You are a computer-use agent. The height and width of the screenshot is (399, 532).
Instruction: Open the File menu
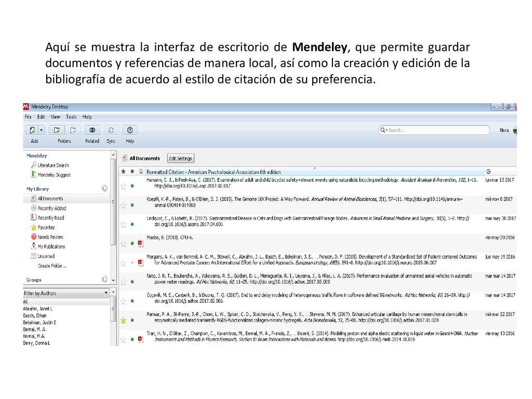pyautogui.click(x=28, y=117)
